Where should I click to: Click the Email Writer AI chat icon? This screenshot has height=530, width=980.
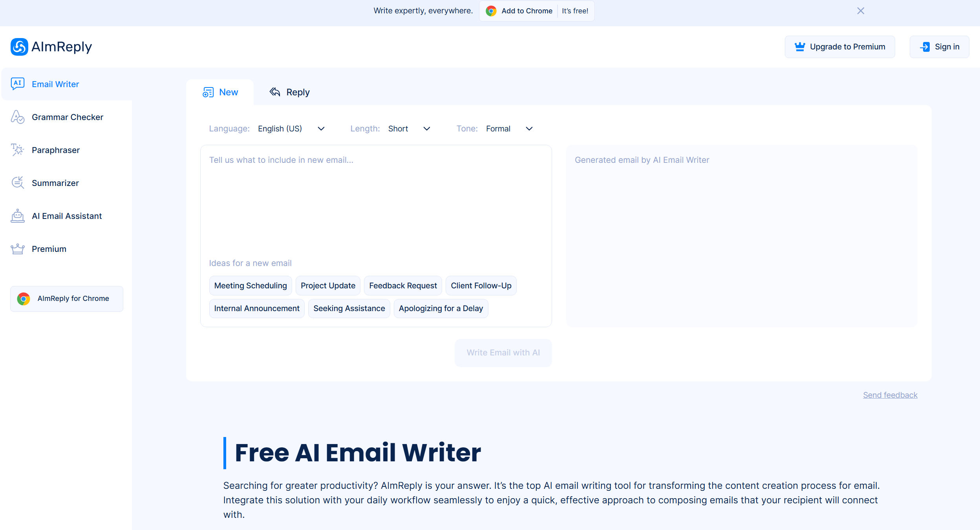18,84
